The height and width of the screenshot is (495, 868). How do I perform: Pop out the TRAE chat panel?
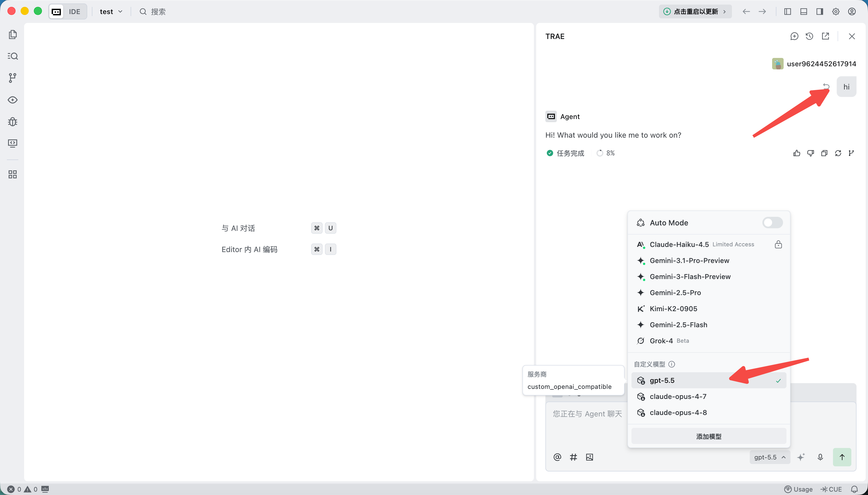click(x=826, y=36)
